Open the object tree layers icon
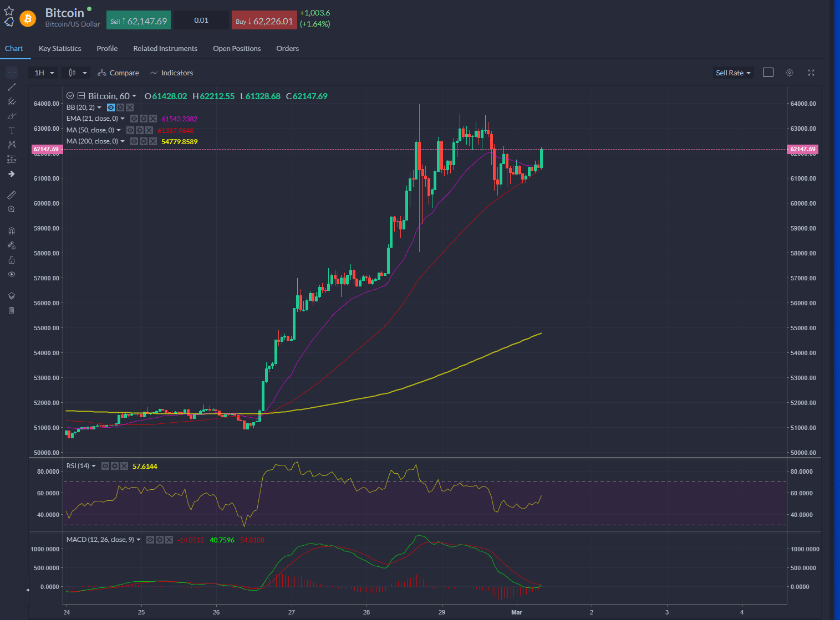Viewport: 840px width, 620px height. tap(12, 296)
